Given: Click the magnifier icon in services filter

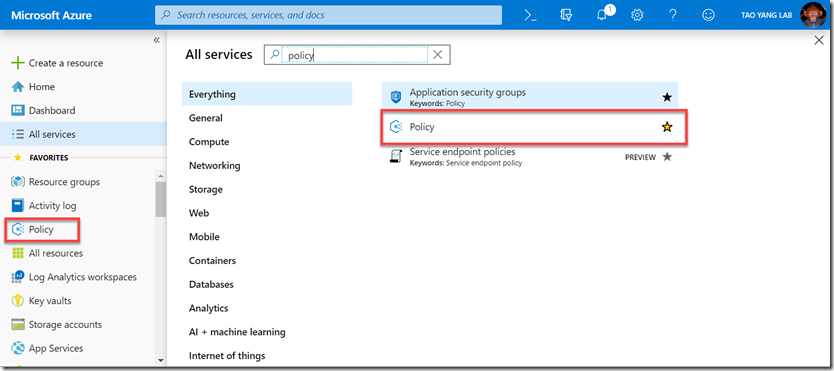Looking at the screenshot, I should point(273,54).
